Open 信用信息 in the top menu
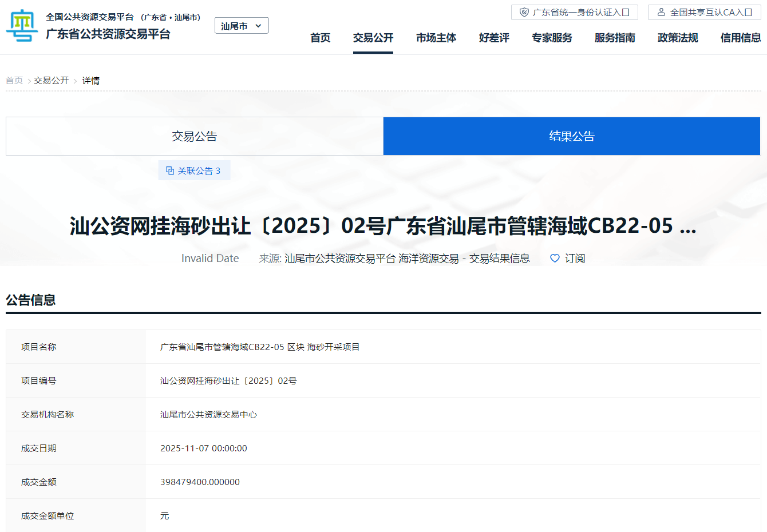Screen dimensions: 767x532 [741, 38]
